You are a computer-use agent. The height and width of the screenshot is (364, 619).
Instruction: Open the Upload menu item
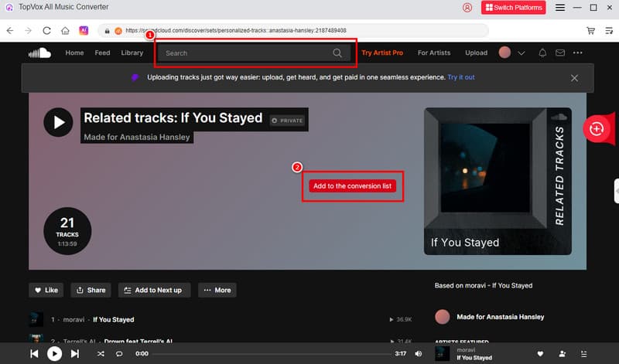476,53
